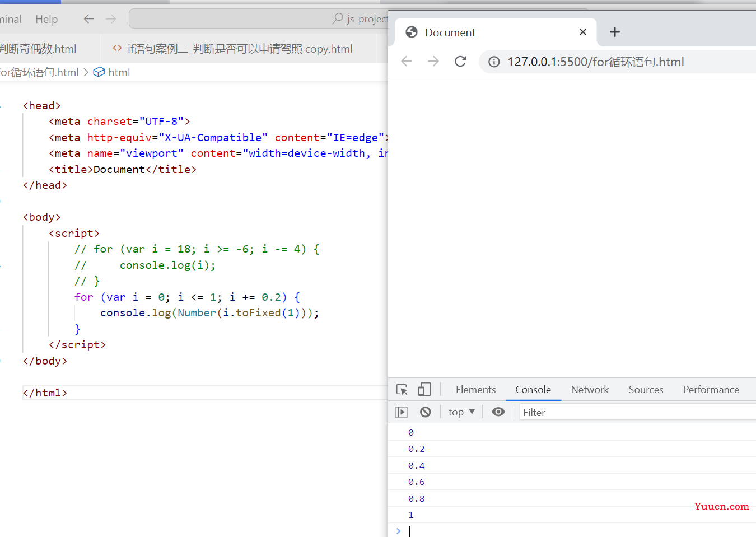Click the opening <body> tag line

tap(42, 217)
